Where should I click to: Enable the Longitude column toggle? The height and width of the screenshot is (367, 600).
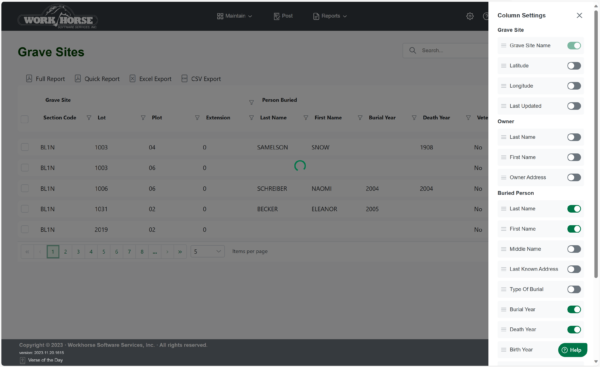[574, 86]
